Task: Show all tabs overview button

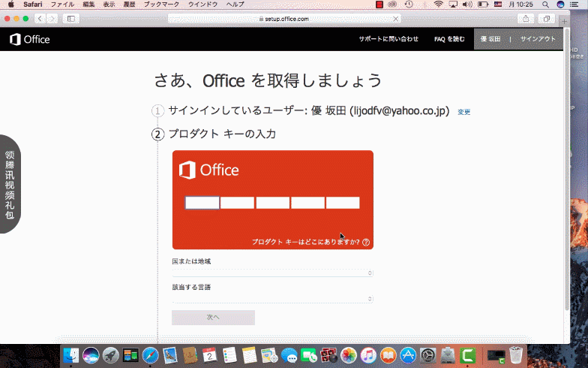Action: click(546, 18)
